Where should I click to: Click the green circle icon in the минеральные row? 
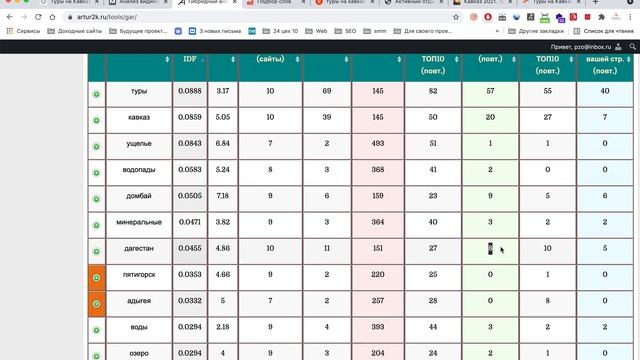[96, 225]
